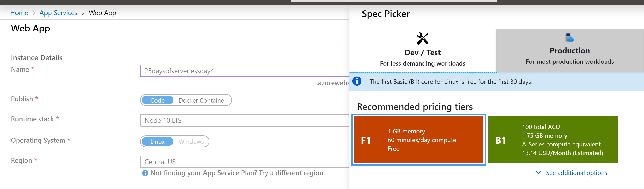Viewport: 644px width, 189px height.
Task: Click the Dev / Test wrench-screwdriver icon
Action: coord(422,38)
